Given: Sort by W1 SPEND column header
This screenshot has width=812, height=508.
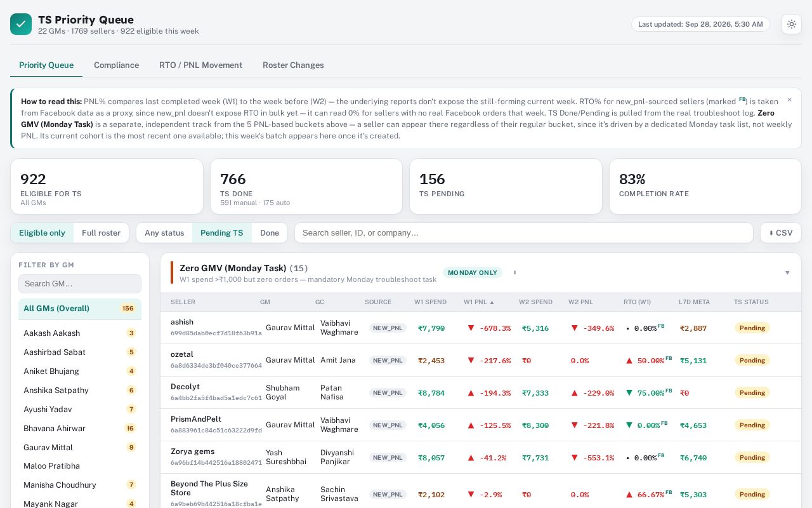Looking at the screenshot, I should pyautogui.click(x=430, y=302).
